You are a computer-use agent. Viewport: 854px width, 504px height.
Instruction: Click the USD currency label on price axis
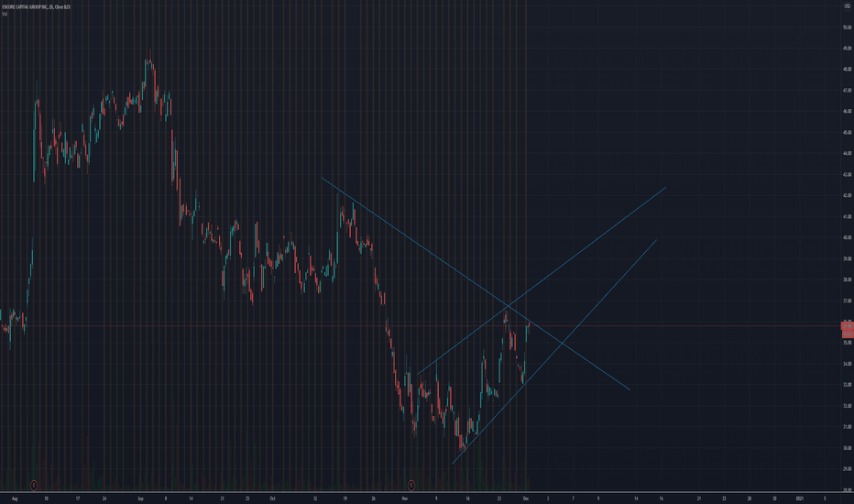click(x=848, y=6)
